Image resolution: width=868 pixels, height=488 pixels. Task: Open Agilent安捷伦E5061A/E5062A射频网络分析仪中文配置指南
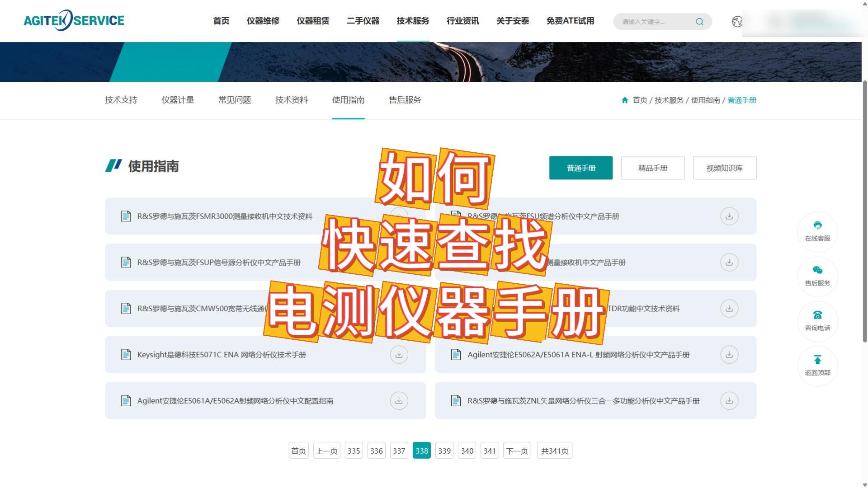235,401
